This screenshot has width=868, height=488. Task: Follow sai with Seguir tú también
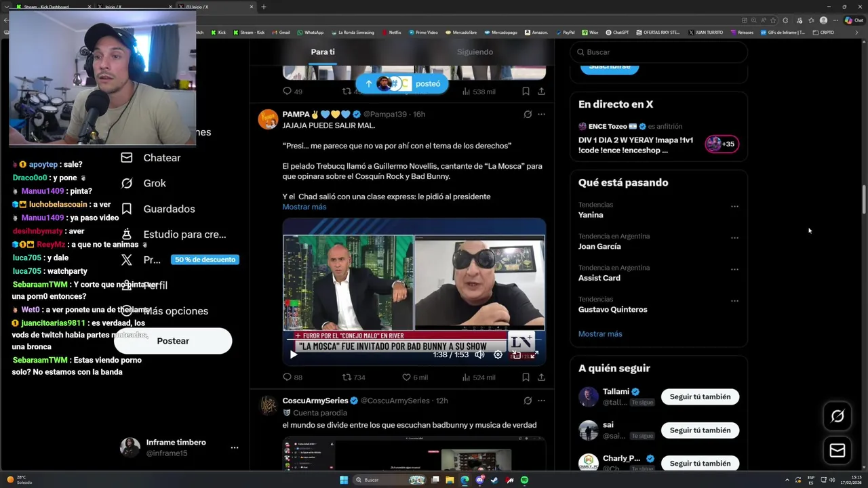pos(700,430)
